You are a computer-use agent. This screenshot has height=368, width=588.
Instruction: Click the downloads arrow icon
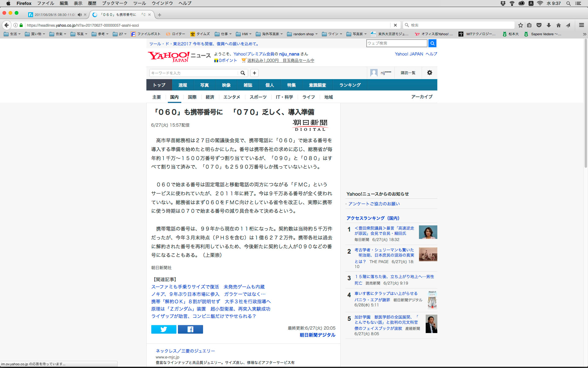[x=549, y=25]
